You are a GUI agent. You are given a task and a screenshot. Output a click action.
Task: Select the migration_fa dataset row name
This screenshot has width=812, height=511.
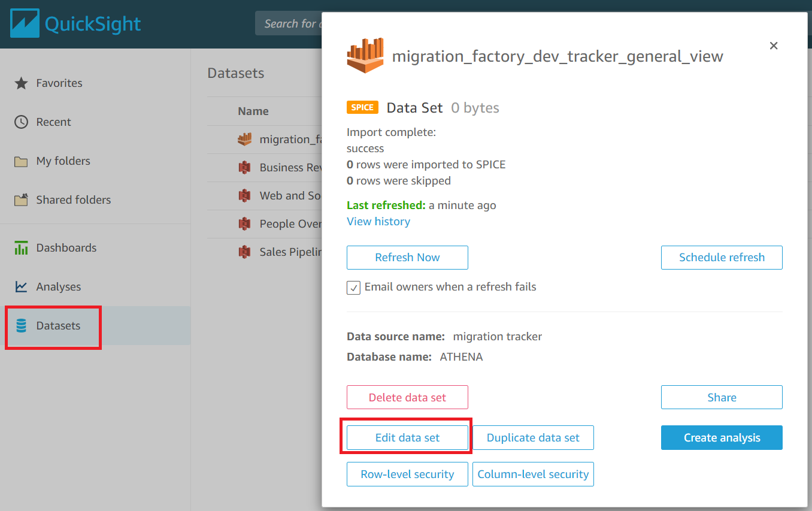coord(290,140)
